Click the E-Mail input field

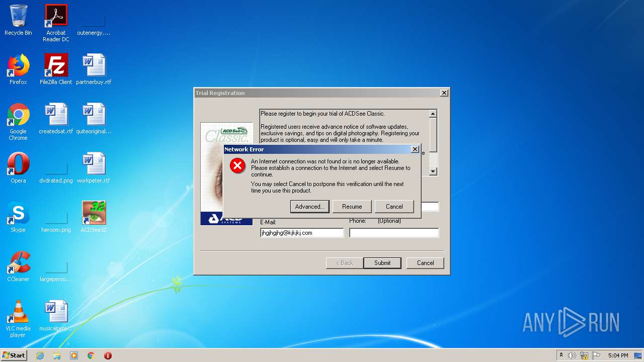[302, 233]
